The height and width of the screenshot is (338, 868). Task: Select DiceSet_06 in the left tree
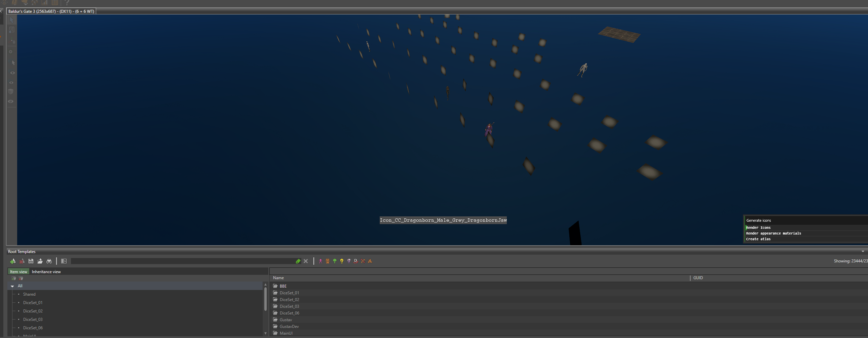pos(33,328)
